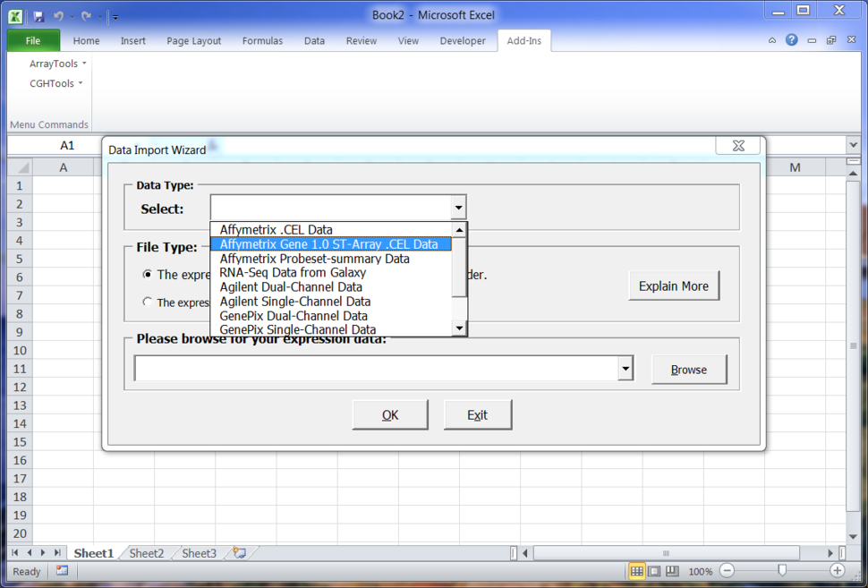Switch to Page Break Preview icon

point(672,571)
